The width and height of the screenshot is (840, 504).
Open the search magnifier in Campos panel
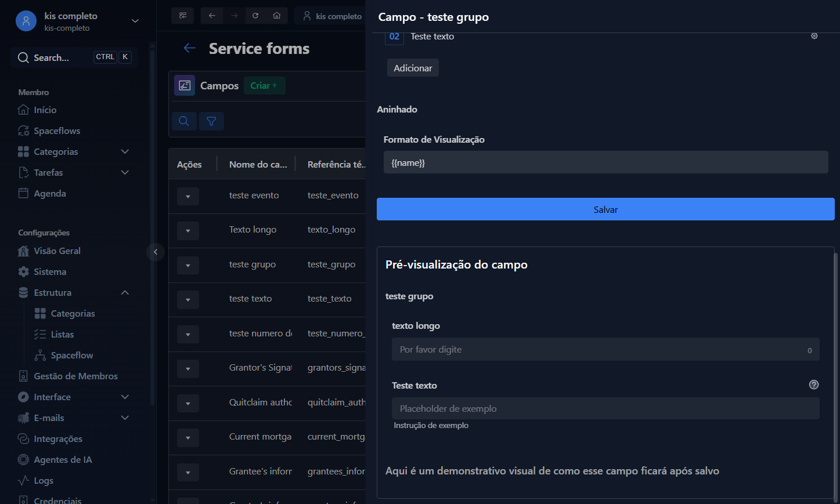tap(184, 121)
